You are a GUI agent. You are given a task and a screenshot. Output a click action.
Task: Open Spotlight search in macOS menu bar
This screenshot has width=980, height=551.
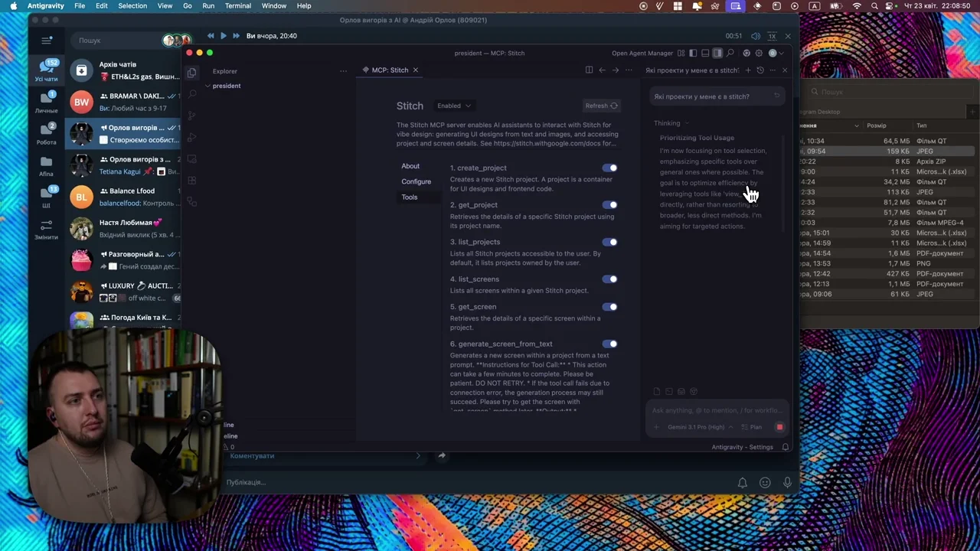click(874, 5)
